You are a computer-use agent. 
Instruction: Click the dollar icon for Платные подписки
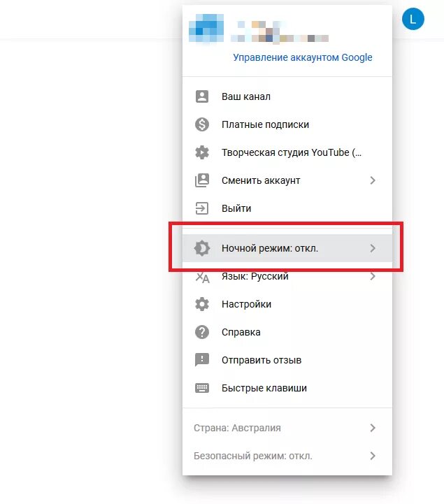pos(202,124)
